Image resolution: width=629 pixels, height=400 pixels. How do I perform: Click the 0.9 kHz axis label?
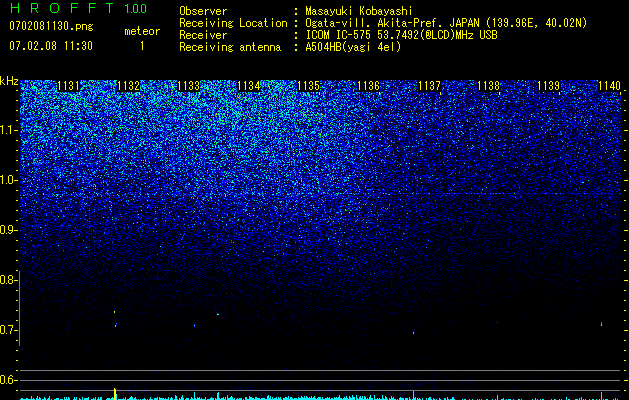pyautogui.click(x=9, y=230)
